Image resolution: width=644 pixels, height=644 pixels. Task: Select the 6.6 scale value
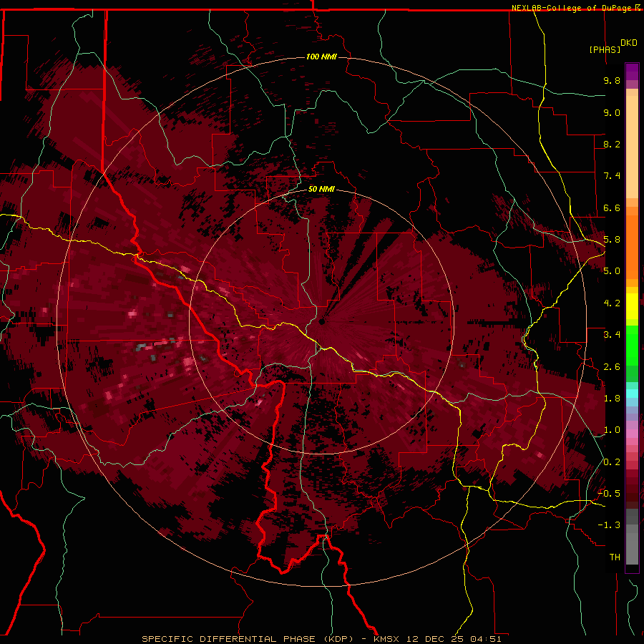[x=612, y=208]
